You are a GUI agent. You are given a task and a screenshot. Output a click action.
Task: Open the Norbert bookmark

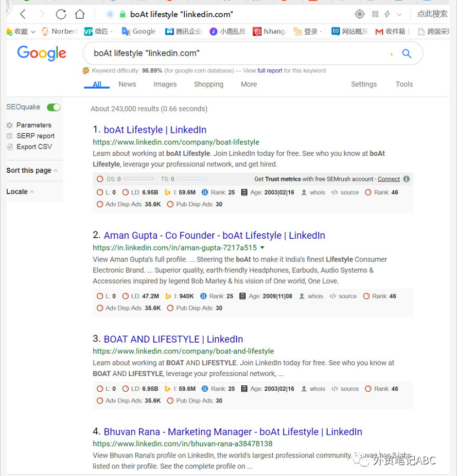coord(59,31)
